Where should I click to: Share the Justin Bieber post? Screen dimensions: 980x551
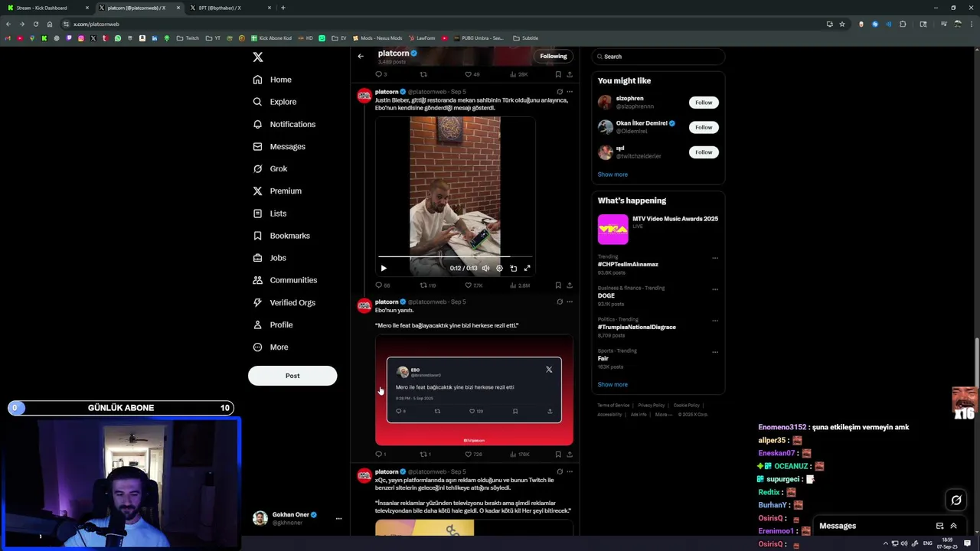click(x=570, y=285)
